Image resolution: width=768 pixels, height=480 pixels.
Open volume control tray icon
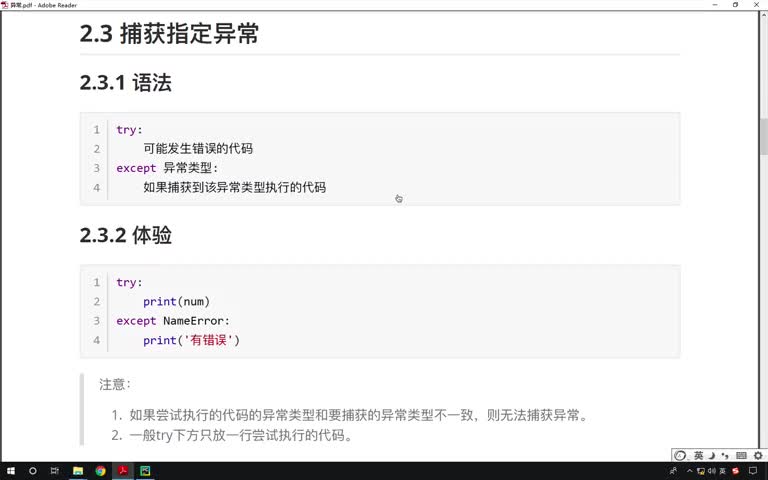[x=712, y=471]
